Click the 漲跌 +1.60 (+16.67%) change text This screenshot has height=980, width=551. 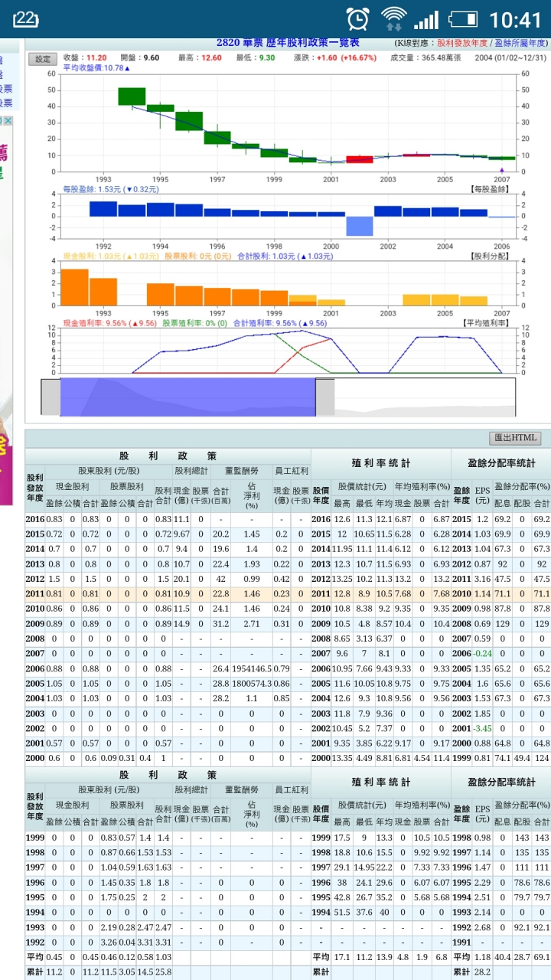(335, 57)
